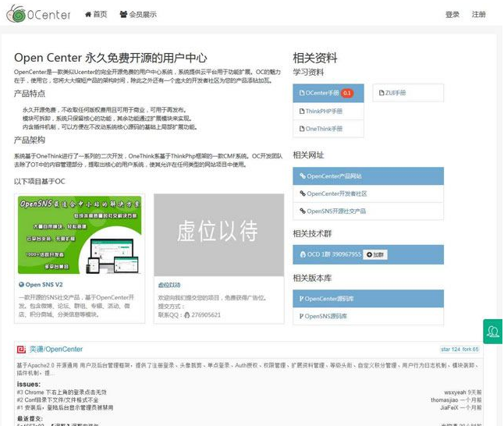Click OCD 1群 390967955 group entry

(x=331, y=254)
